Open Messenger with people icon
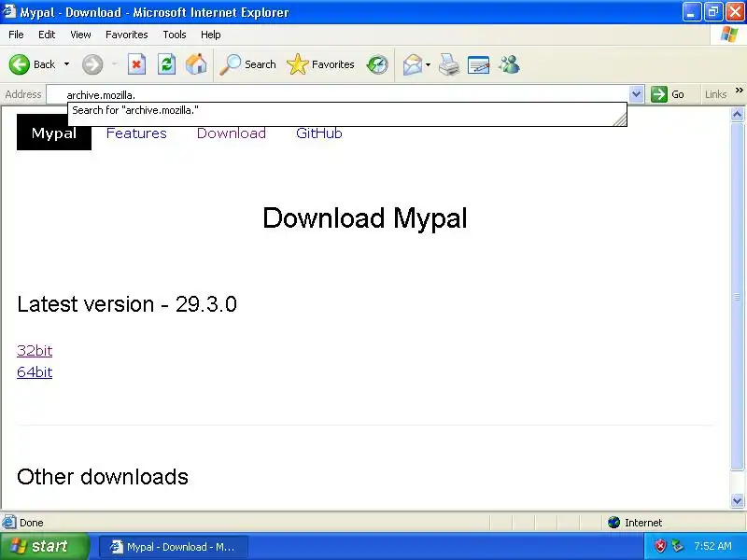Viewport: 747px width, 560px height. click(x=509, y=64)
